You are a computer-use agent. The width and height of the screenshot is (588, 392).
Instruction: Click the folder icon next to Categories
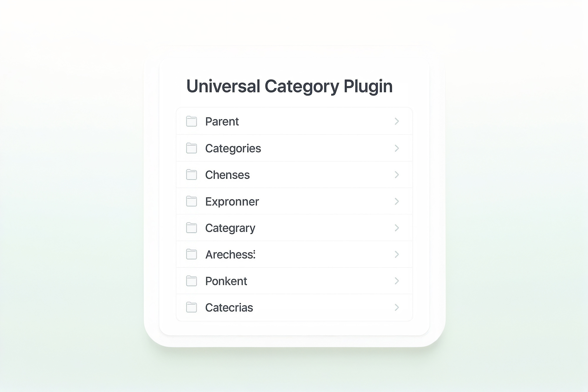pyautogui.click(x=191, y=148)
